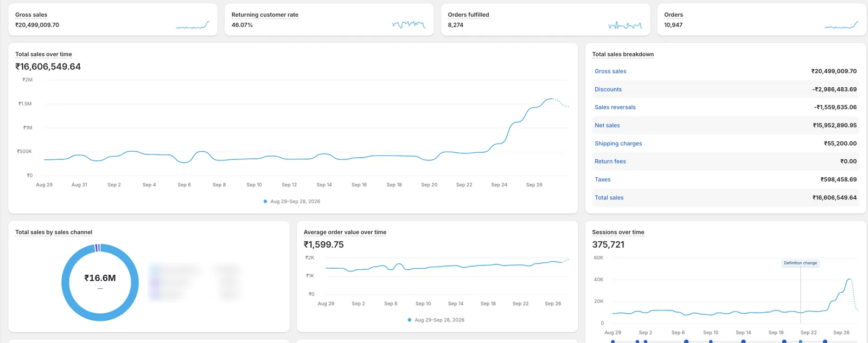Click the ₹1.5M axis label in Total sales chart
Screen dimensions: 868x343
[x=25, y=103]
